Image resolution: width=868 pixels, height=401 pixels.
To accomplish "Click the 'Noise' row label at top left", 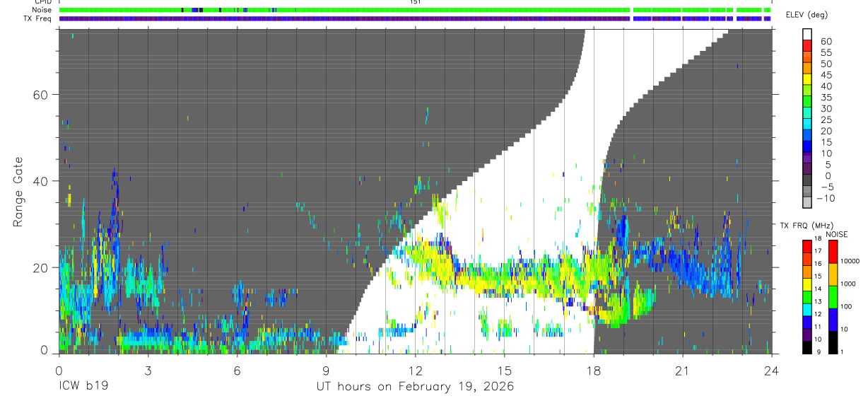I will click(40, 10).
